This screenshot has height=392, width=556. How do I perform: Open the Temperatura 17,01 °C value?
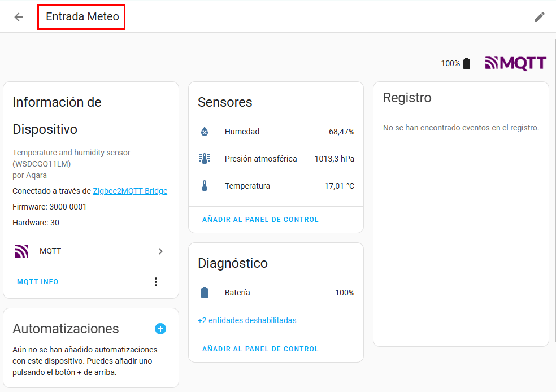(x=339, y=186)
